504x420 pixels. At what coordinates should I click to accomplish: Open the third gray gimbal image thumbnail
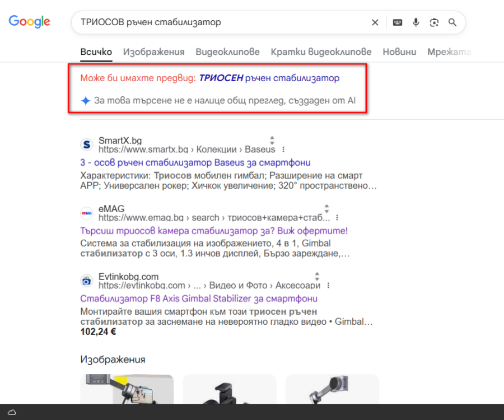point(332,389)
